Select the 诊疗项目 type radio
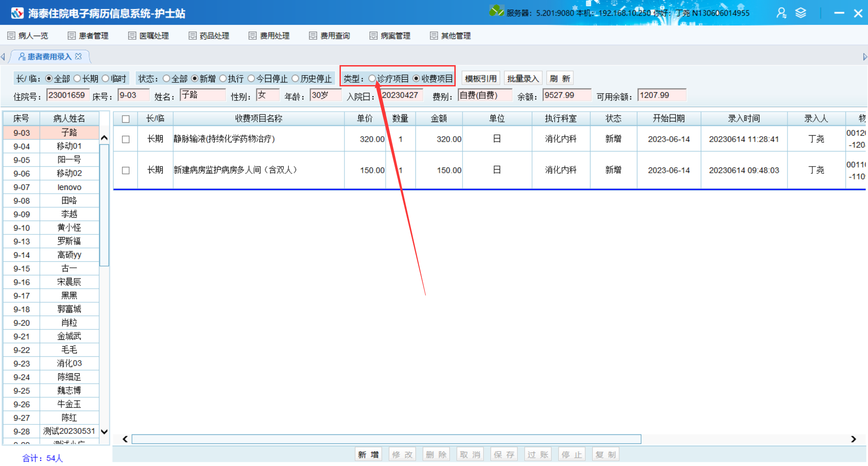This screenshot has height=466, width=868. (372, 79)
